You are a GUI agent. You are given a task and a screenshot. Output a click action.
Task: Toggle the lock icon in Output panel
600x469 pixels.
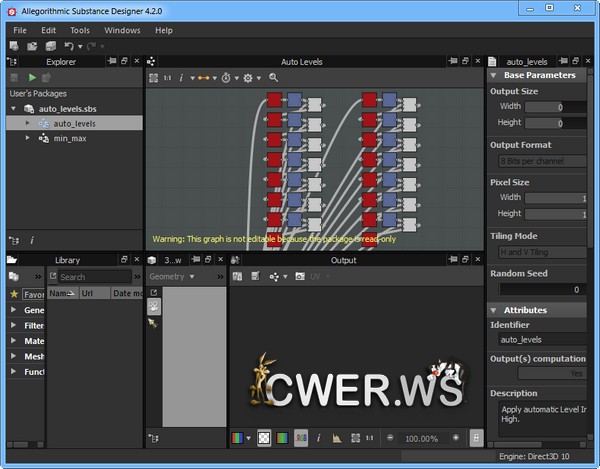point(476,438)
